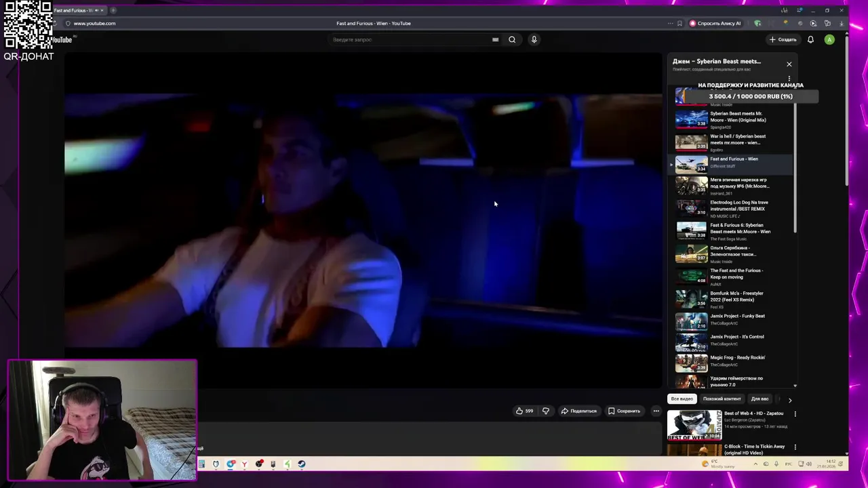This screenshot has width=868, height=488.
Task: Click the weather widget on taskbar
Action: click(719, 464)
